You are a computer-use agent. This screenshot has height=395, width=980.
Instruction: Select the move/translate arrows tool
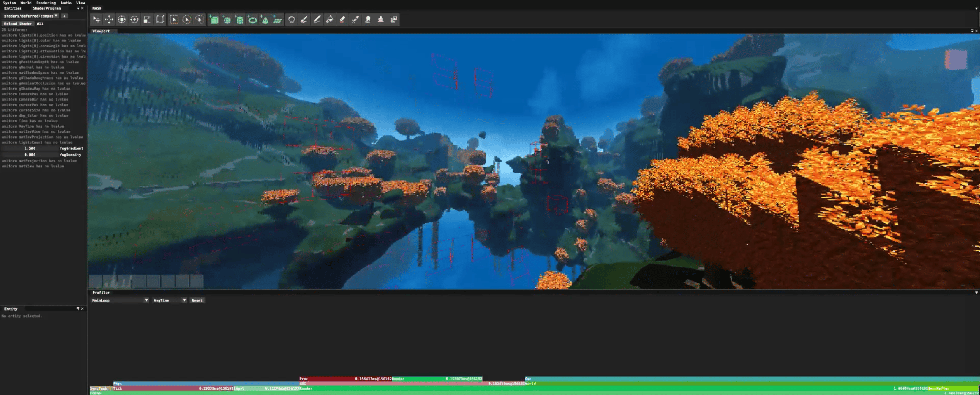109,19
